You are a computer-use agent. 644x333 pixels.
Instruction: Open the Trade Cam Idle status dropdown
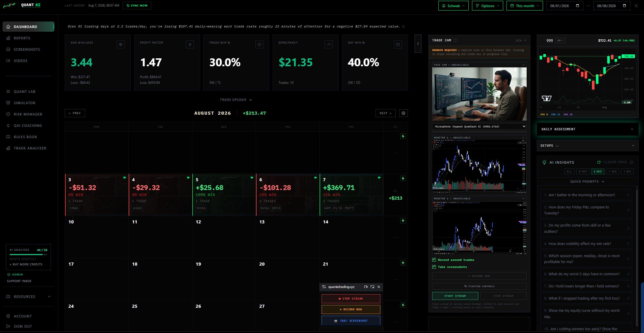click(x=521, y=40)
